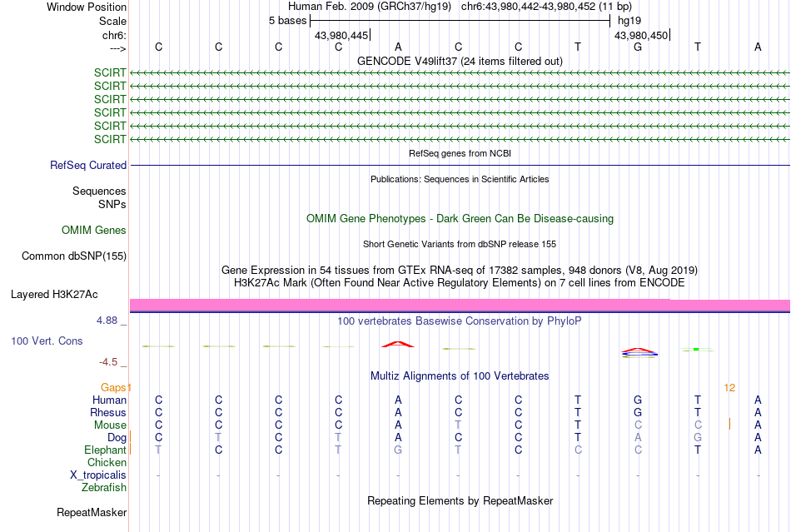Click the G base in the Dog alignment row
This screenshot has height=532, width=791.
click(x=698, y=438)
